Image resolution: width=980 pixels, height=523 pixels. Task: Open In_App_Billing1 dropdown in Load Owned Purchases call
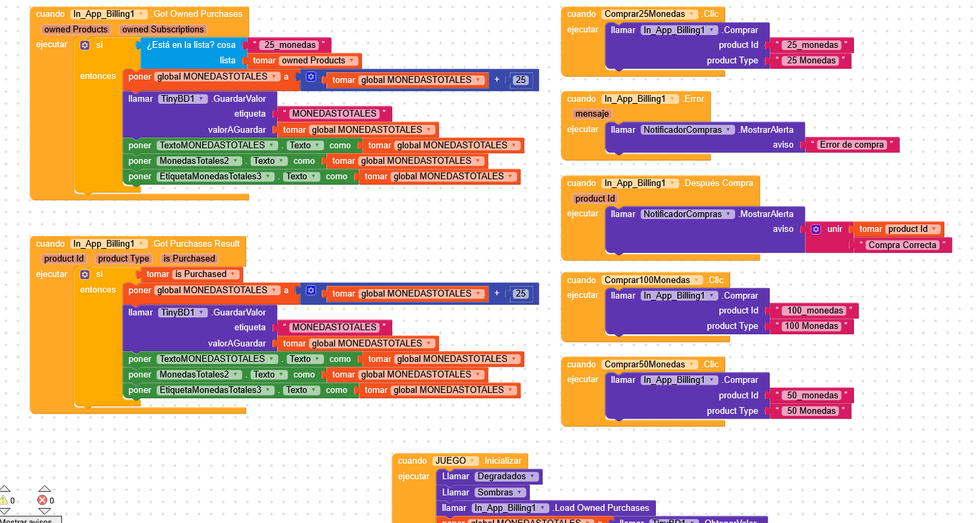point(510,508)
